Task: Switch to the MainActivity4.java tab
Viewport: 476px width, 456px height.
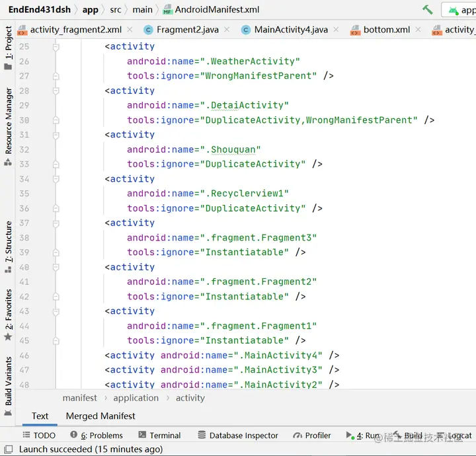Action: (291, 30)
